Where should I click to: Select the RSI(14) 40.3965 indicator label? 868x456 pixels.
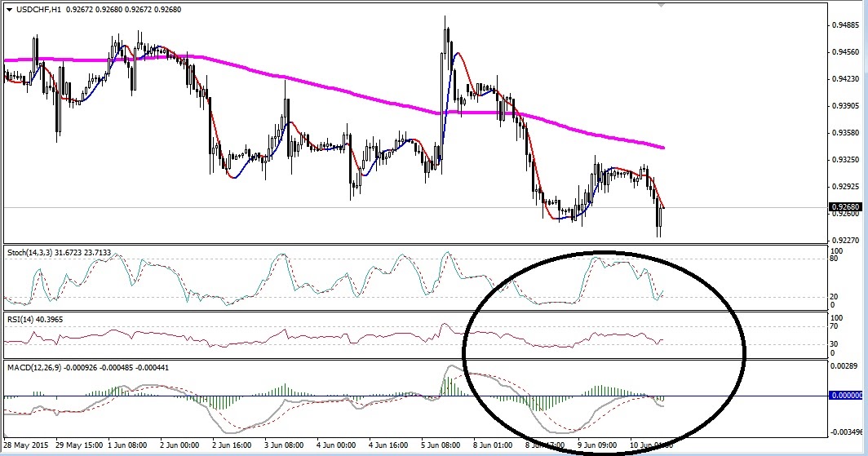[x=35, y=319]
